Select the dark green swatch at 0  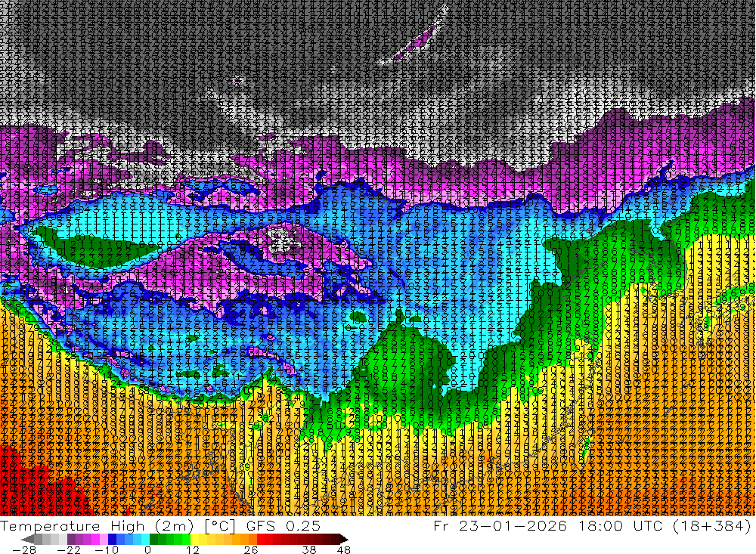click(153, 539)
